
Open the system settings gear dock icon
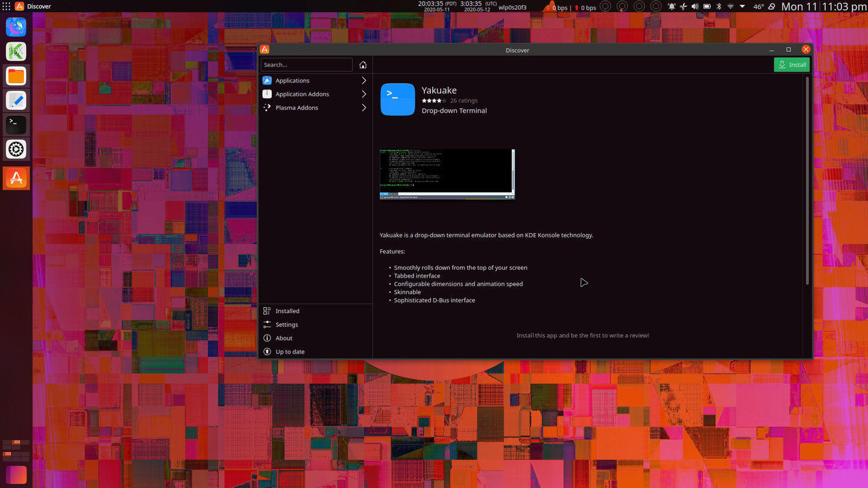click(x=16, y=149)
